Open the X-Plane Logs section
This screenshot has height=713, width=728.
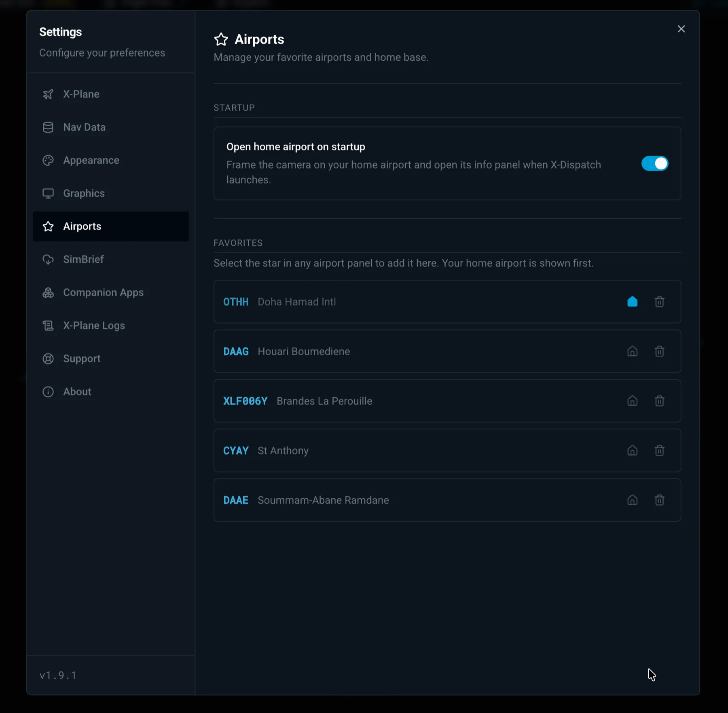click(x=111, y=326)
